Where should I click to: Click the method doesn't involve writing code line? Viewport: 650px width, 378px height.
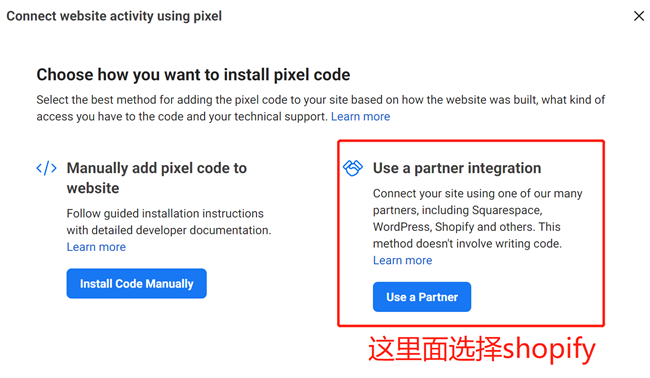(x=467, y=244)
